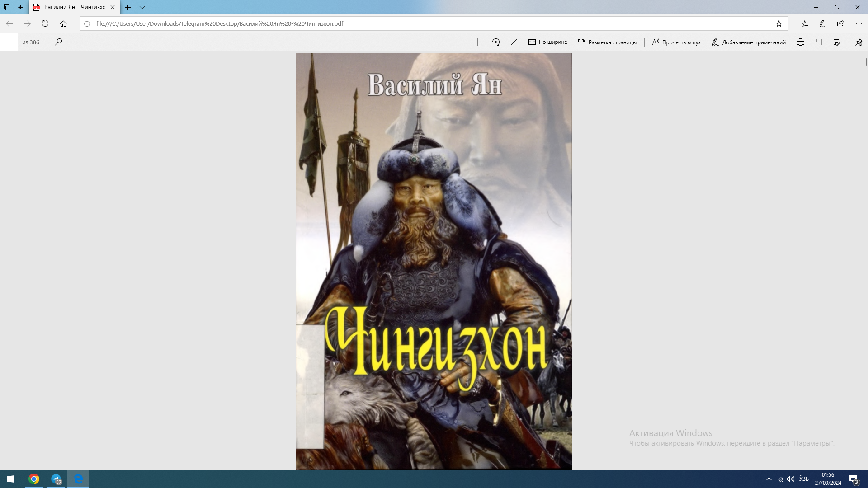
Task: Open 'Разметка страницы' layout options
Action: [607, 42]
